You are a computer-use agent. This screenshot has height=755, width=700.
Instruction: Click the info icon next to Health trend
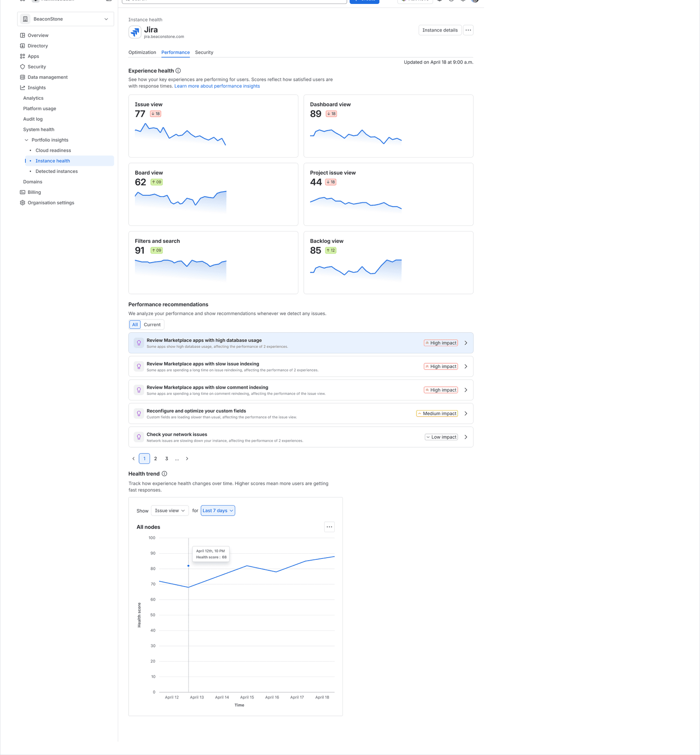164,474
